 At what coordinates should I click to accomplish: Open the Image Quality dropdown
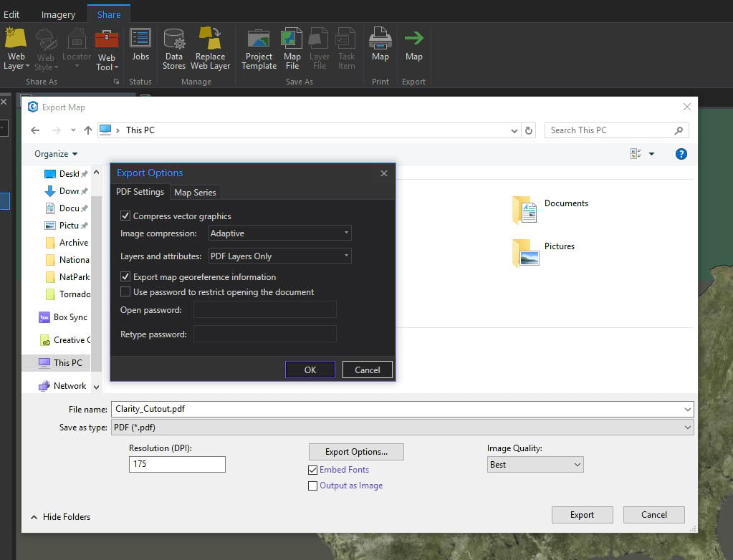tap(535, 465)
